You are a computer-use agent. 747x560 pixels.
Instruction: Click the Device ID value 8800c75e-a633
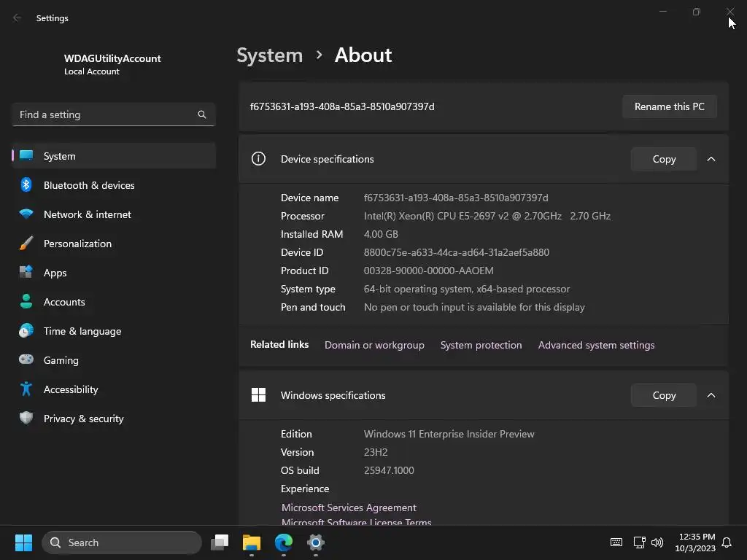pyautogui.click(x=457, y=252)
